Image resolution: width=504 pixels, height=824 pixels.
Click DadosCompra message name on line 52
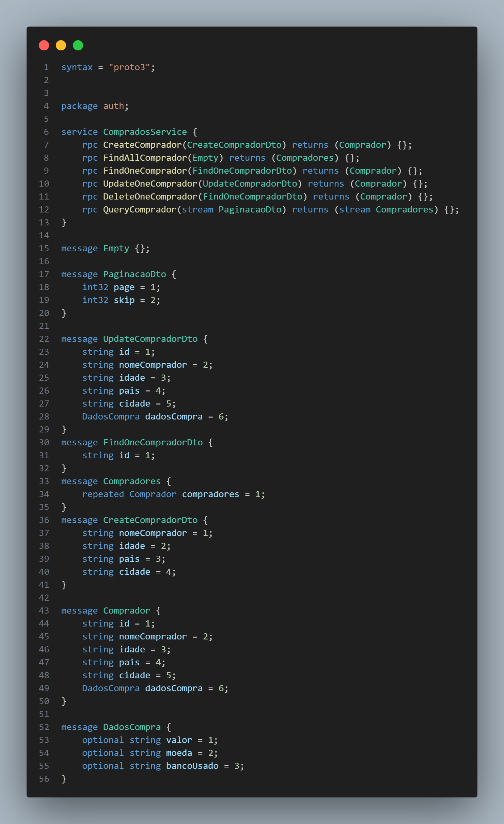[x=132, y=727]
